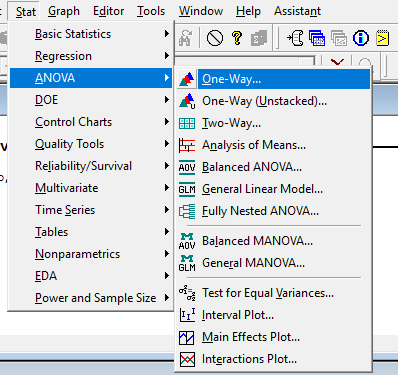Screen dimensions: 398x375
Task: Expand the Regression submenu arrow
Action: pyautogui.click(x=167, y=56)
